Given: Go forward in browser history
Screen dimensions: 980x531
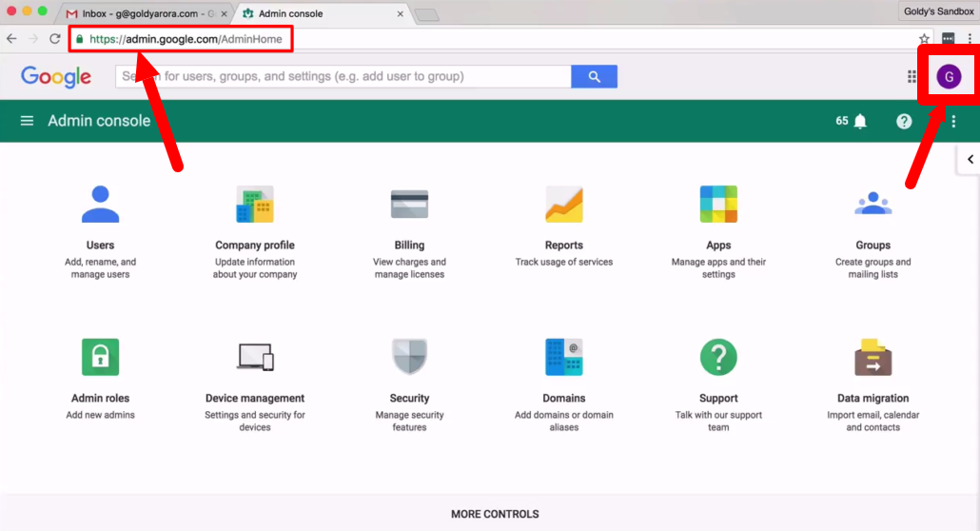Looking at the screenshot, I should tap(33, 39).
